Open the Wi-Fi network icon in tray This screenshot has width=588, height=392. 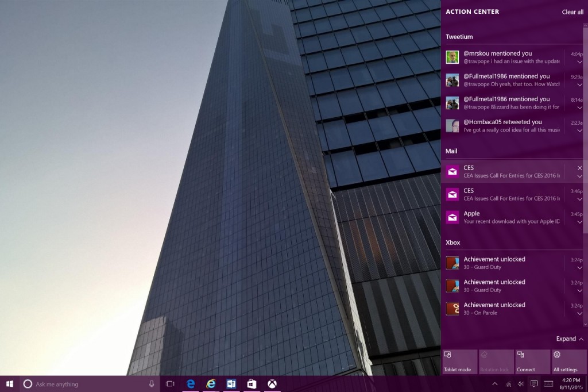[x=508, y=384]
